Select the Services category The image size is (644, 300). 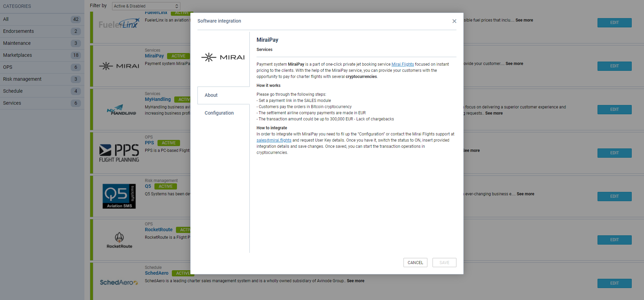click(x=42, y=103)
